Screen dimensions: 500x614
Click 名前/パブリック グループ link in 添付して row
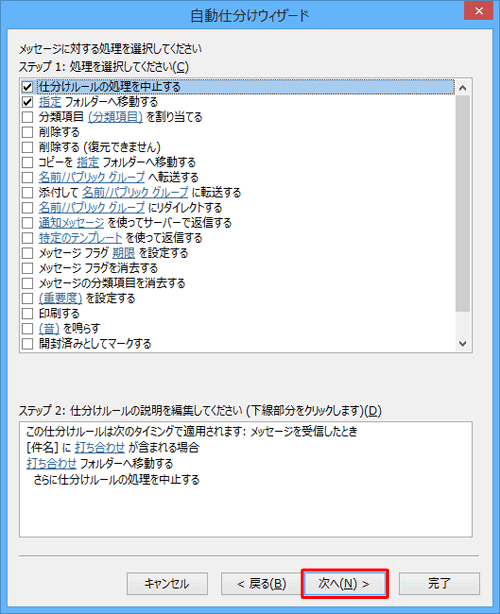135,192
